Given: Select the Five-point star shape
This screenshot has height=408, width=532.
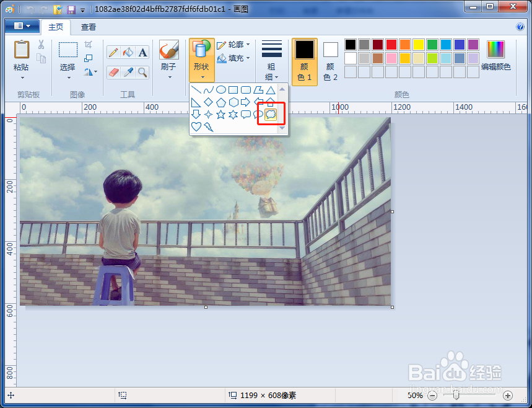Looking at the screenshot, I should (x=221, y=115).
